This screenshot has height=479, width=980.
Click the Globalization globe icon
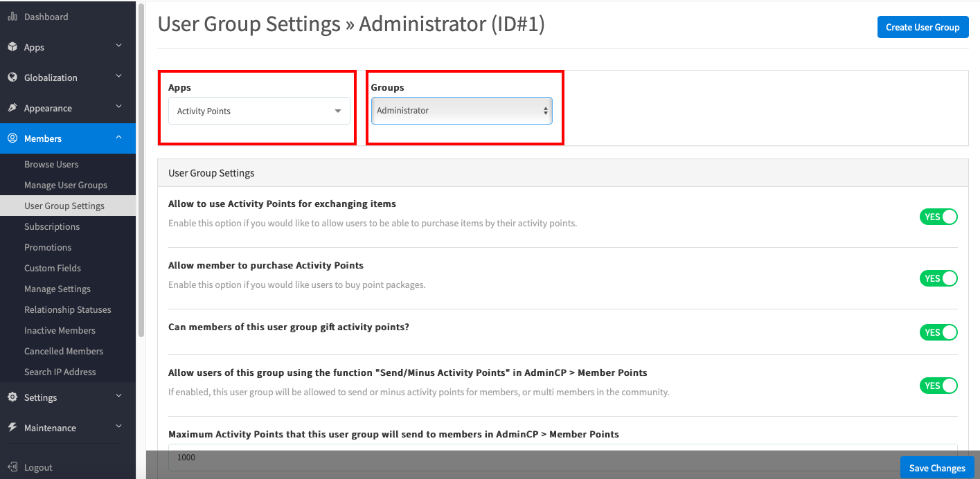[x=12, y=78]
